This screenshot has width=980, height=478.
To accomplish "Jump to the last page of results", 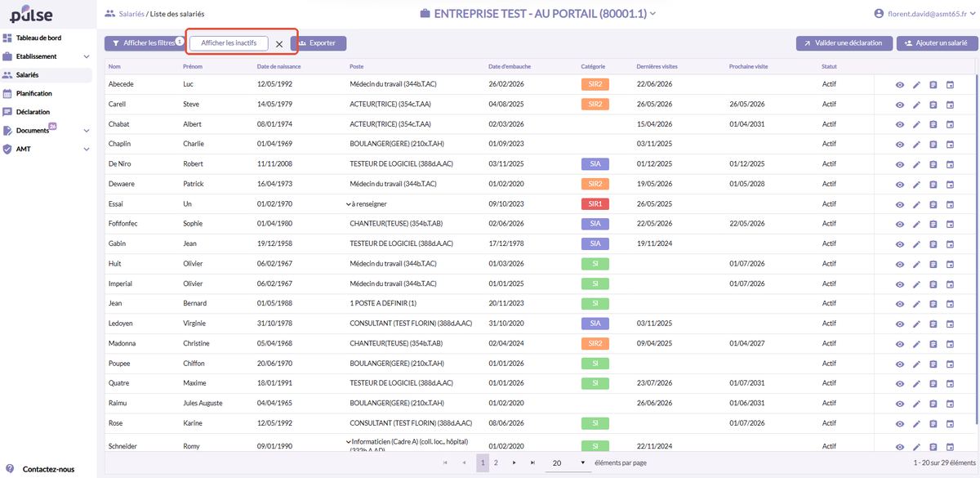I will tap(532, 462).
